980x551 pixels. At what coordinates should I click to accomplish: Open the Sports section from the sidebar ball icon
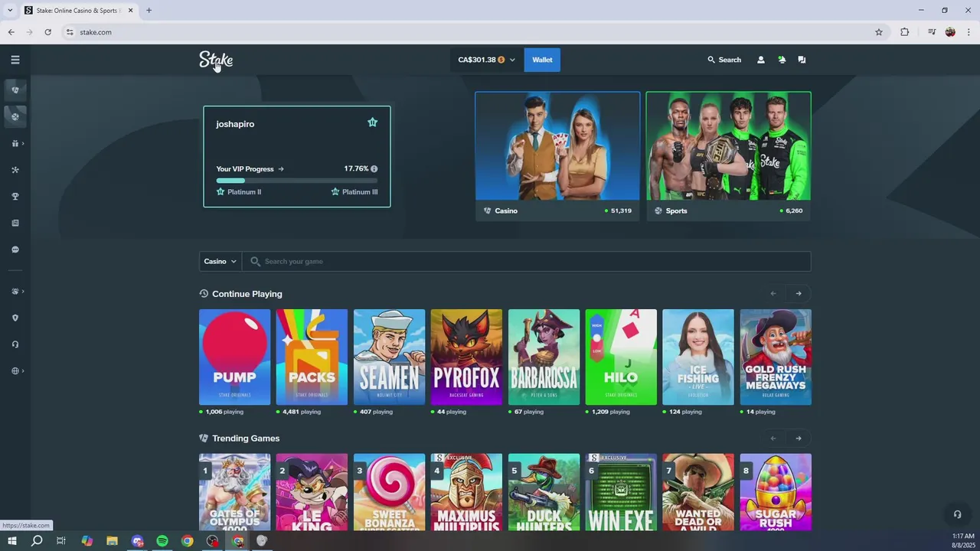click(x=15, y=116)
